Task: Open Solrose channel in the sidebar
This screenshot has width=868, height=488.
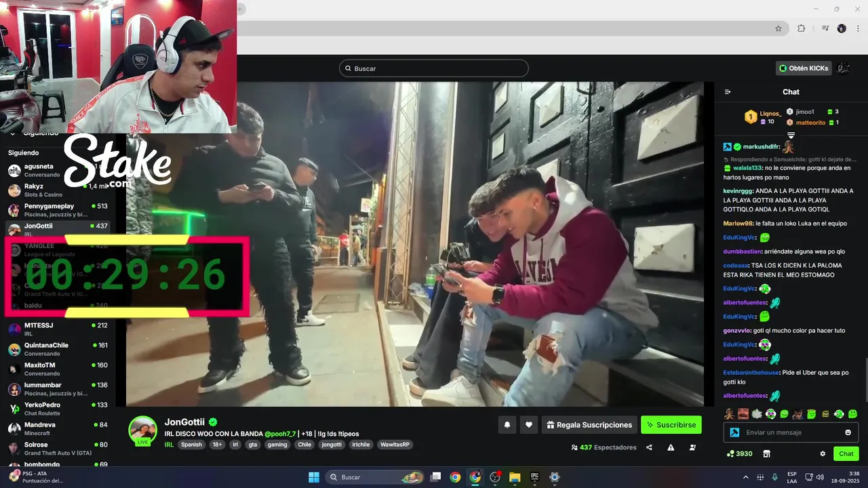Action: [x=58, y=449]
